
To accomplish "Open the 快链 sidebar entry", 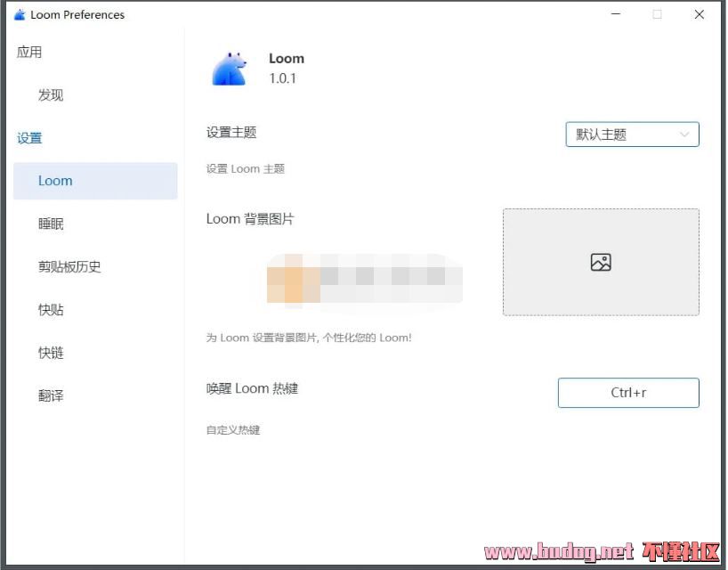I will click(x=51, y=353).
